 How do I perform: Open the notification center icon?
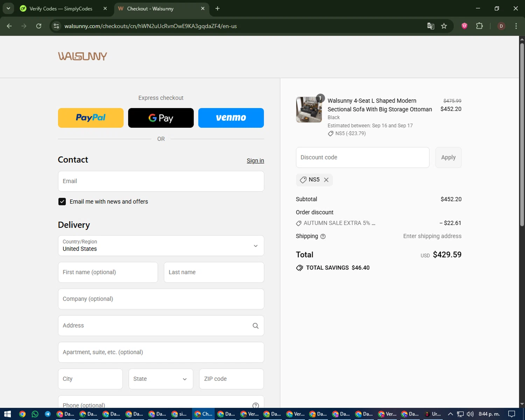click(x=511, y=414)
